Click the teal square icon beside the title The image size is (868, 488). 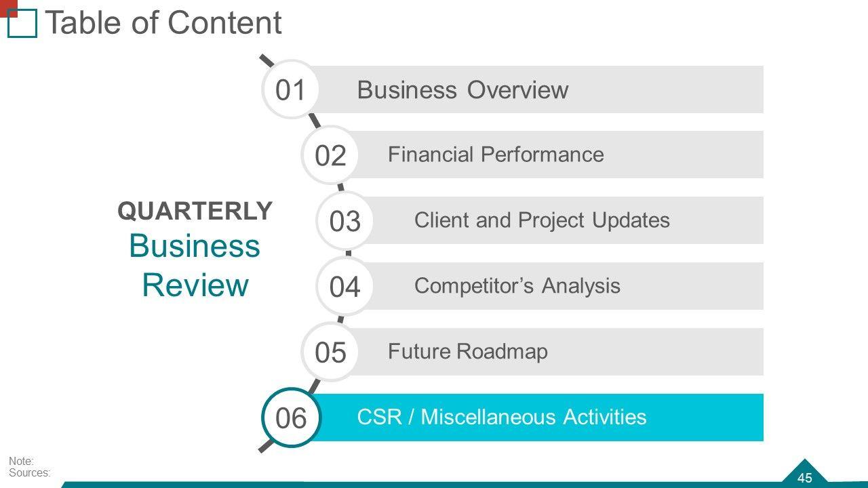coord(22,24)
